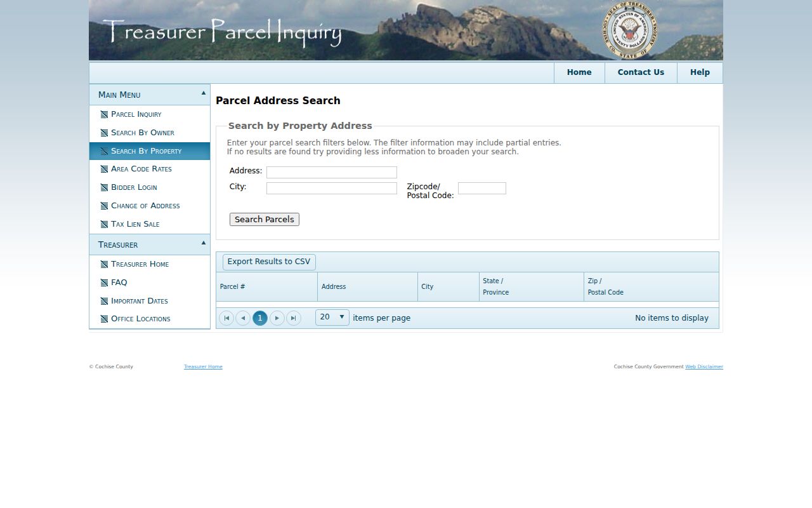Open the Tax Lien Sale link
Screen dimensions: 812x508
(x=135, y=224)
